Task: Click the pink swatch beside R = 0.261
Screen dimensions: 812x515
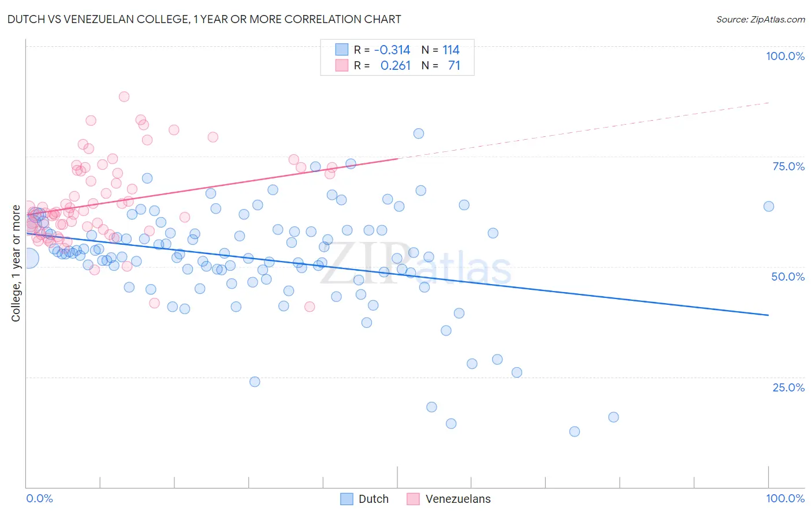Action: [342, 65]
